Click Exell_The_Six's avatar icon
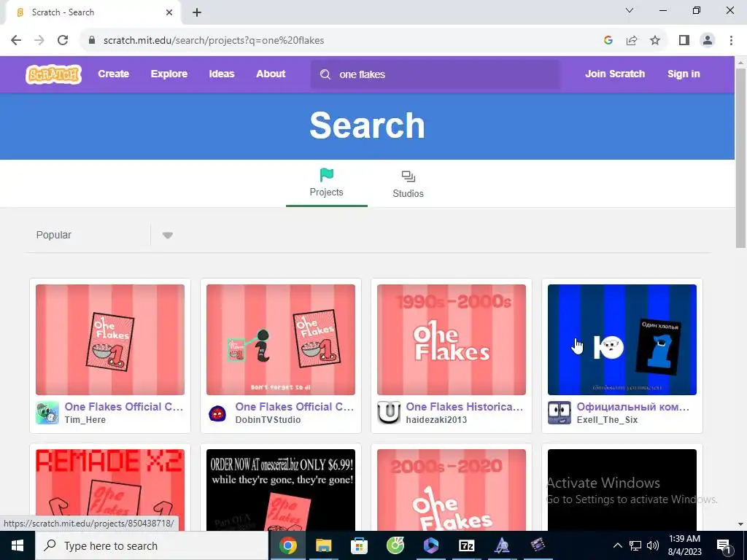The width and height of the screenshot is (747, 560). click(560, 413)
